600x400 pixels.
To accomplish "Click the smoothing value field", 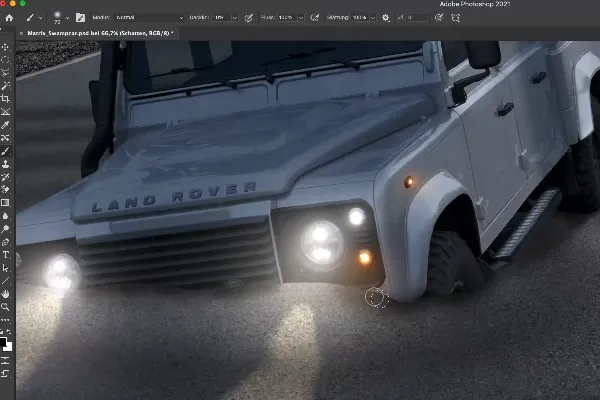I will (360, 18).
